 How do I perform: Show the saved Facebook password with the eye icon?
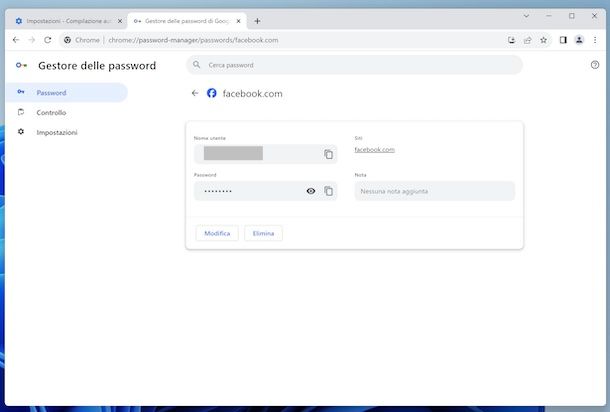click(311, 191)
